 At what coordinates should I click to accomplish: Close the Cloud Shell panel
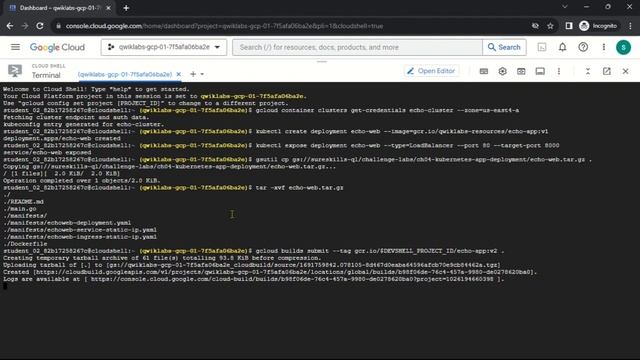(625, 71)
